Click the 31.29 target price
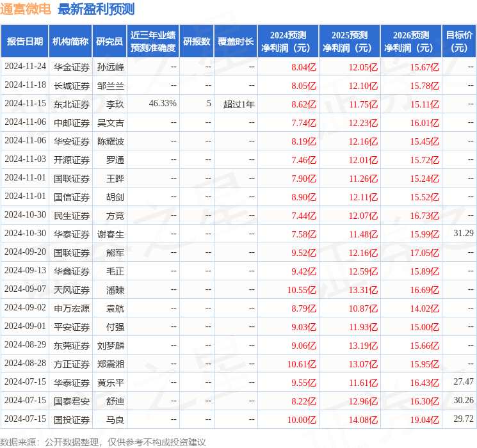Image resolution: width=477 pixels, height=448 pixels. (x=464, y=233)
